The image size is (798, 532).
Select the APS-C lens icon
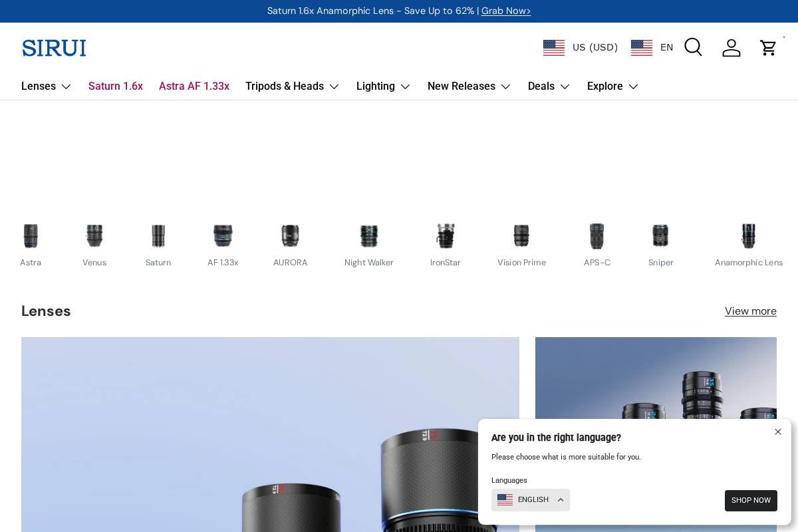[x=597, y=236]
